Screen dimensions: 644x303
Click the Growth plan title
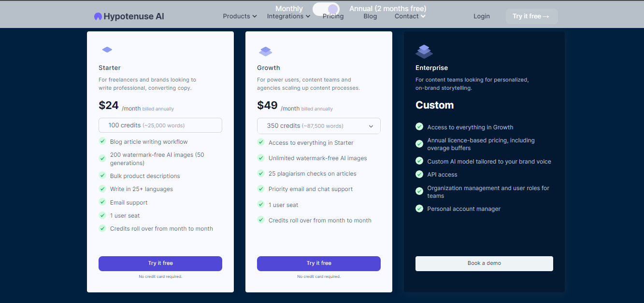pos(269,68)
